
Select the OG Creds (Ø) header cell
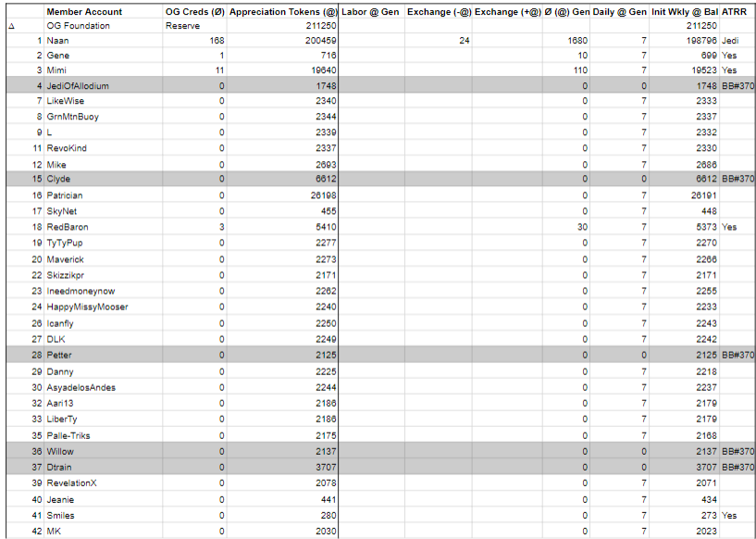[195, 12]
